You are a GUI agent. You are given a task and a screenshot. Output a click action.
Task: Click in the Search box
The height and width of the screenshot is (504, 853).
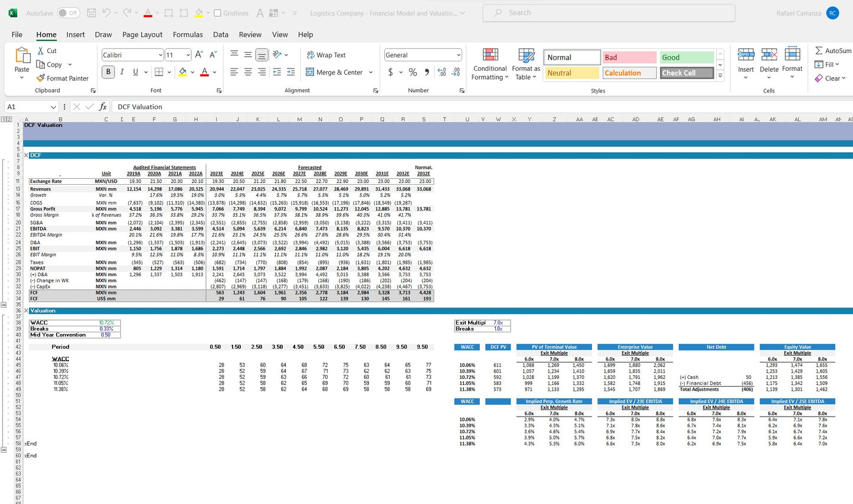pos(608,13)
